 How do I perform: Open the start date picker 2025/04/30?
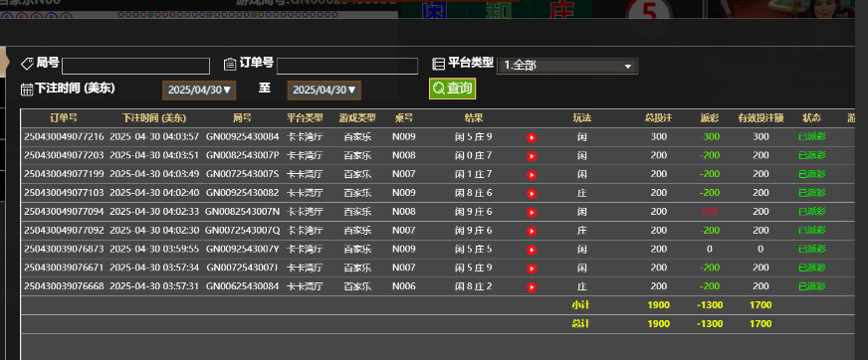pos(199,90)
